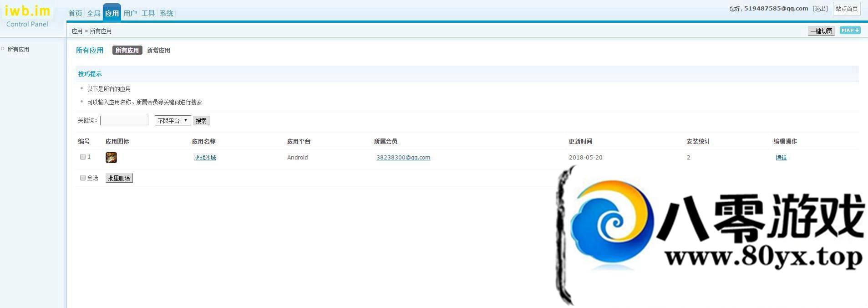Click the 关键词 keyword input field
Screen dimensions: 868x308
pyautogui.click(x=124, y=120)
